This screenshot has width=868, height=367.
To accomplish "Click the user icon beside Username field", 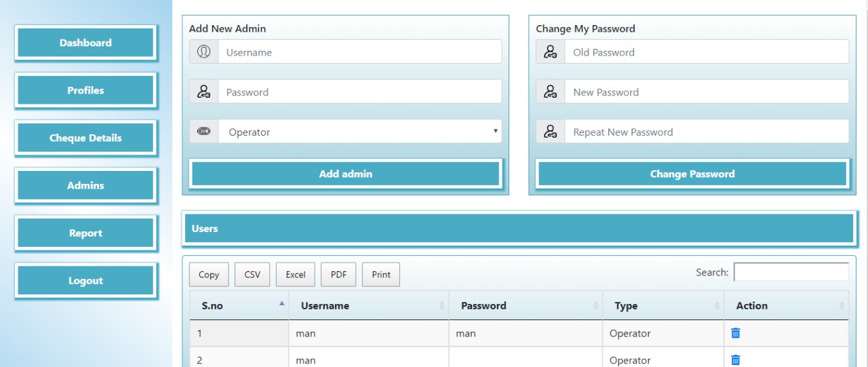I will pos(203,52).
